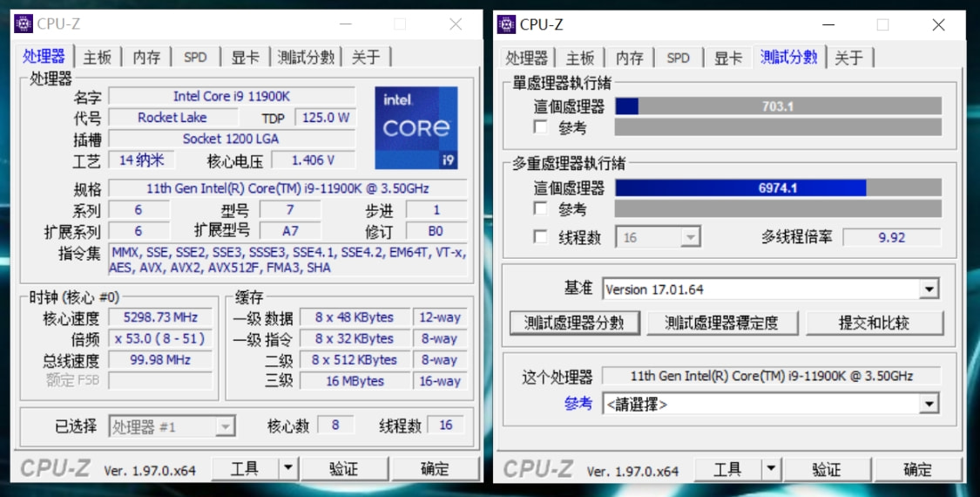Viewport: 980px width, 497px height.
Task: Click the 验证 button in the right window
Action: point(827,469)
